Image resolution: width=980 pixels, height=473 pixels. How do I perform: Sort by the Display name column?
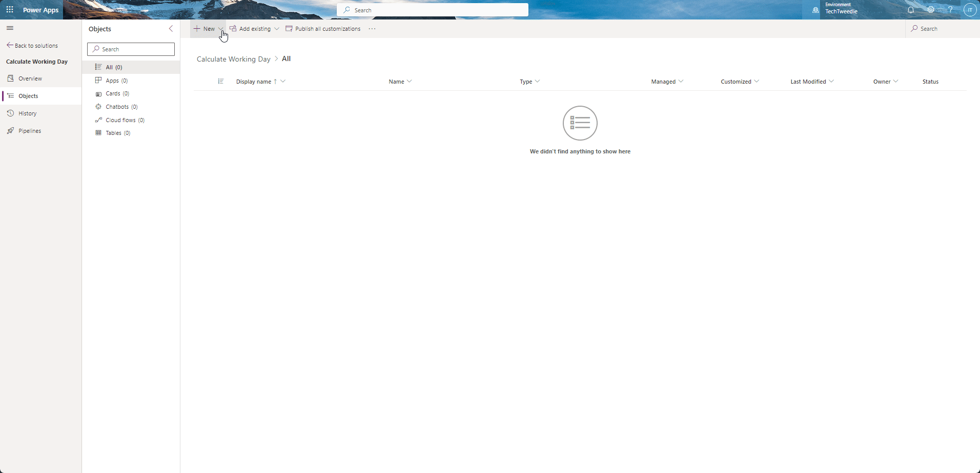(254, 82)
